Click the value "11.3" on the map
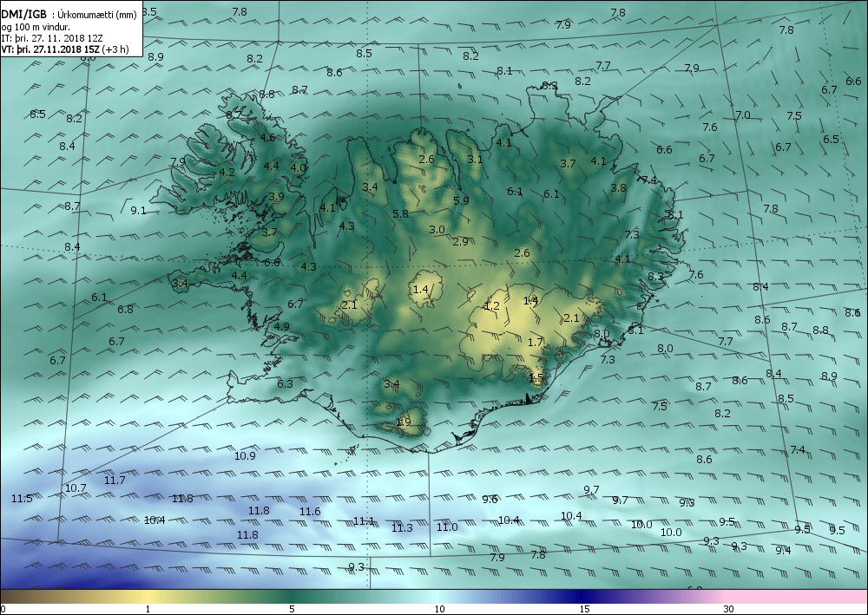Viewport: 868px width, 615px height. (402, 527)
